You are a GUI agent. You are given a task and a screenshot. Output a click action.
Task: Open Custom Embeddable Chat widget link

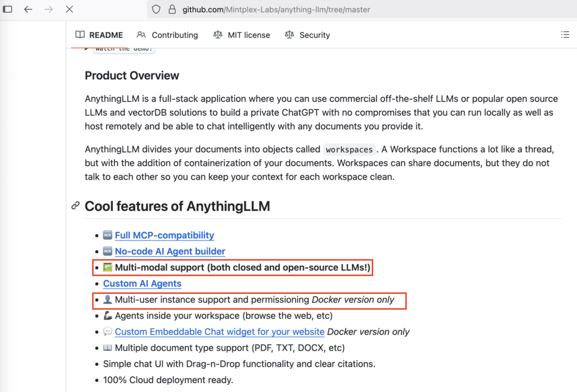[220, 332]
